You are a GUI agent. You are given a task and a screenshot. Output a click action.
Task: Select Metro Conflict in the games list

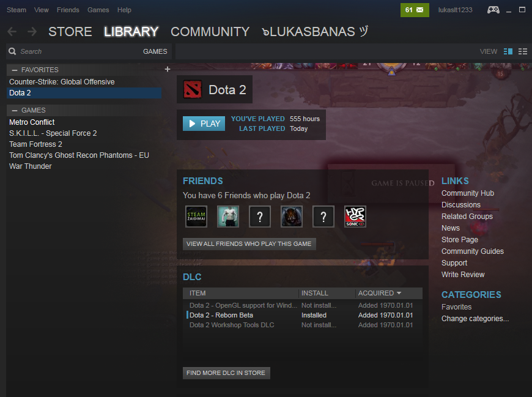click(x=84, y=122)
